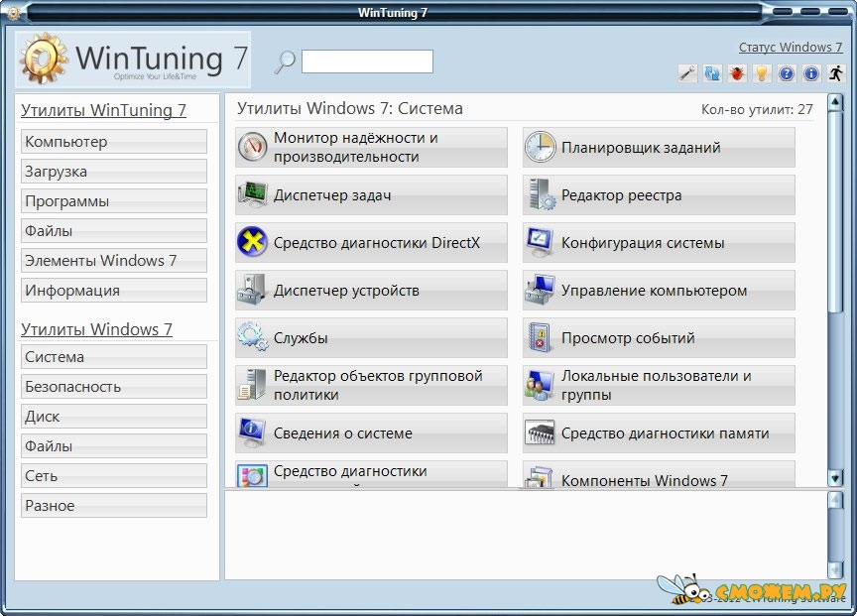
Task: Open Файлы under Утилиты WinTuning 7
Action: point(114,231)
